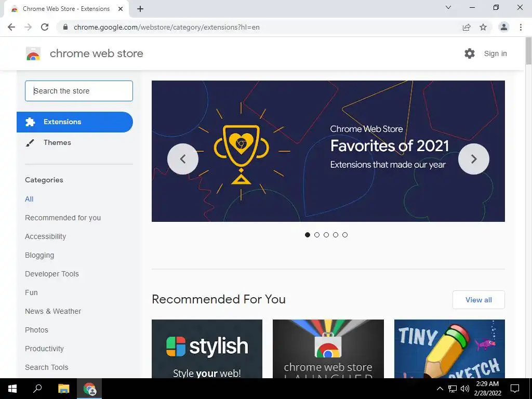The width and height of the screenshot is (532, 399).
Task: Click the padlock site info icon
Action: pyautogui.click(x=65, y=27)
